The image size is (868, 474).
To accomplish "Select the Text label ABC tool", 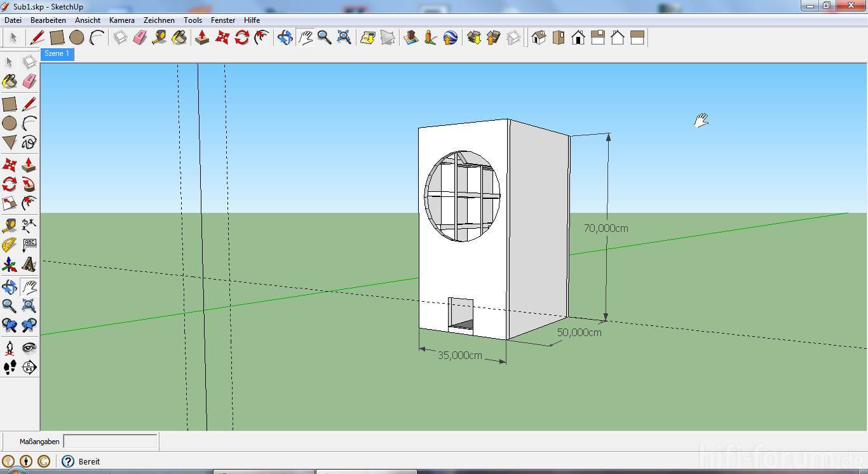I will coord(29,245).
